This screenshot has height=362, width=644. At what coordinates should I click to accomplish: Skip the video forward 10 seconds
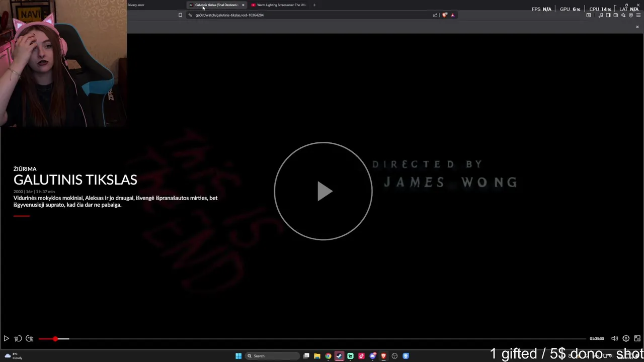coord(29,339)
